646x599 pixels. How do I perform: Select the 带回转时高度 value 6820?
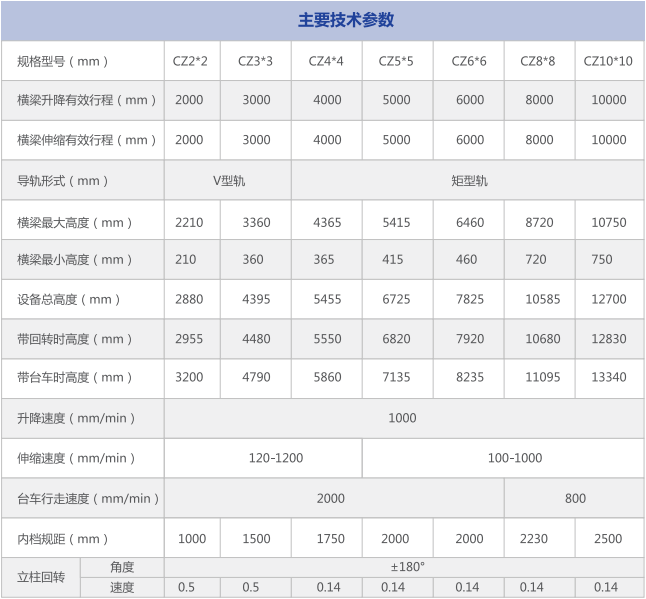tap(396, 339)
